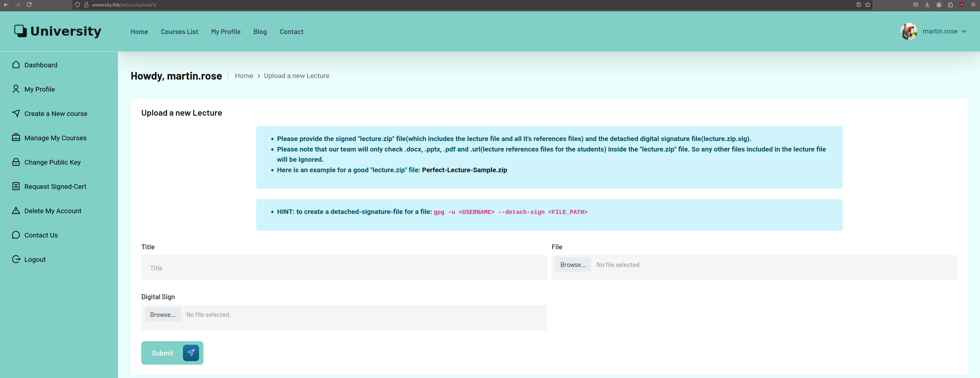Go to Dashboard in the sidebar
Viewport: 980px width, 378px height.
41,65
